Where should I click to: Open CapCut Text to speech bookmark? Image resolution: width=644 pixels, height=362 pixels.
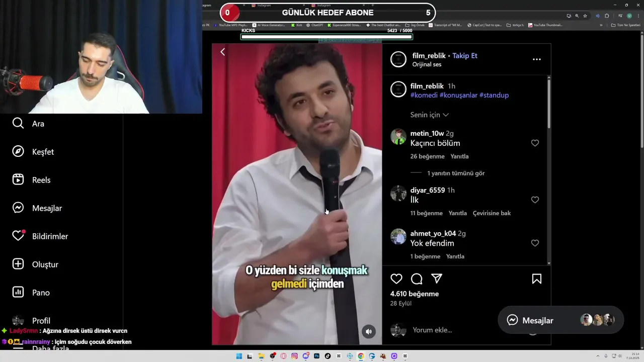pyautogui.click(x=485, y=25)
